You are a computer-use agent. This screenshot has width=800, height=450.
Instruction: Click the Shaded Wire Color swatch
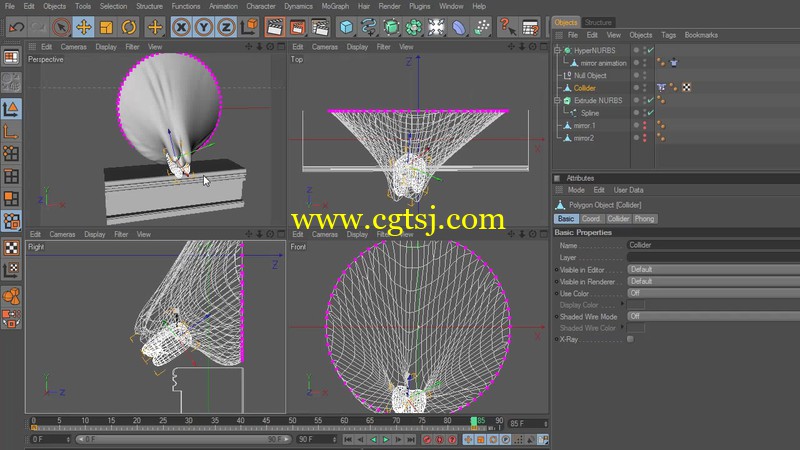pos(636,328)
